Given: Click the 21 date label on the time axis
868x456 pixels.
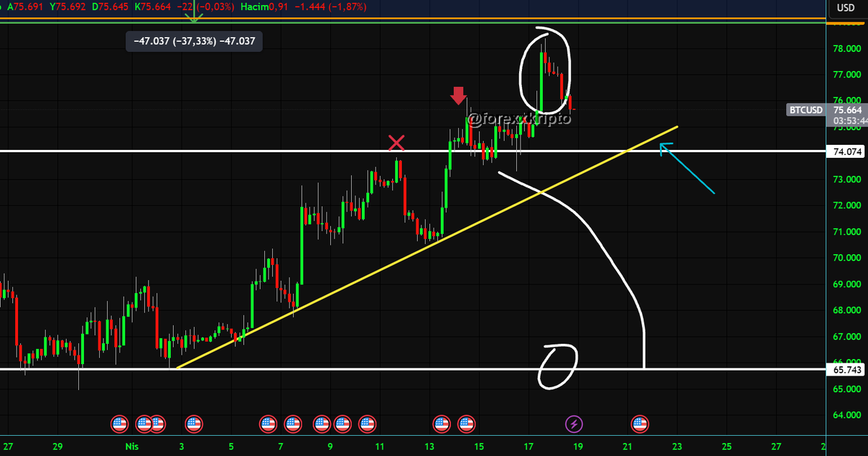Looking at the screenshot, I should pyautogui.click(x=627, y=447).
